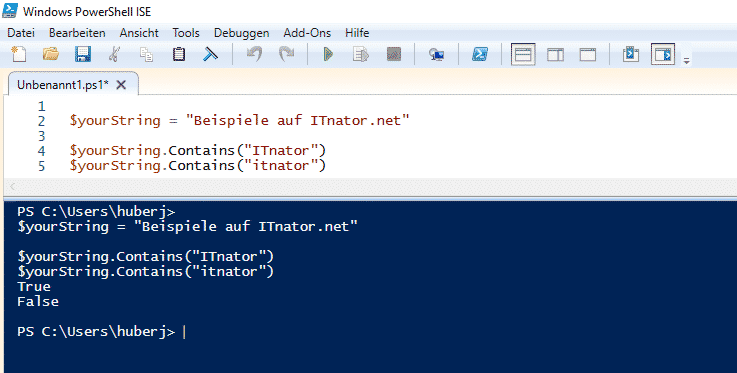Open the Datei menu
This screenshot has width=737, height=373.
point(21,33)
